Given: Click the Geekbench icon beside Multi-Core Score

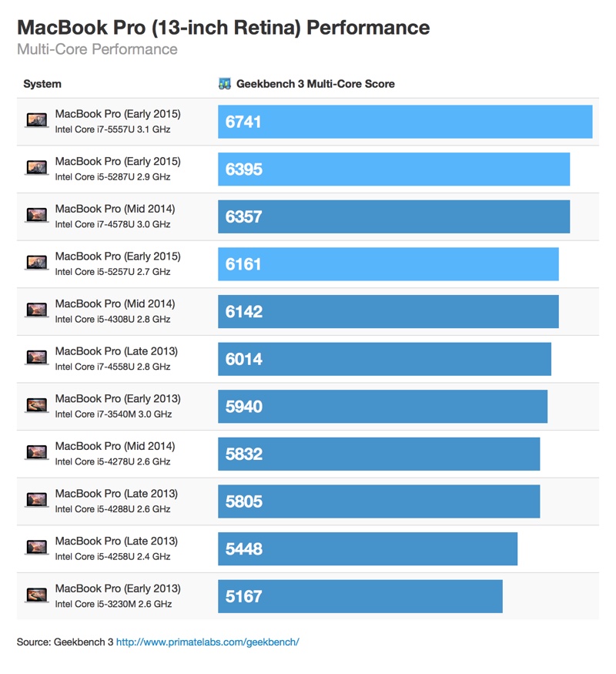Looking at the screenshot, I should 225,84.
